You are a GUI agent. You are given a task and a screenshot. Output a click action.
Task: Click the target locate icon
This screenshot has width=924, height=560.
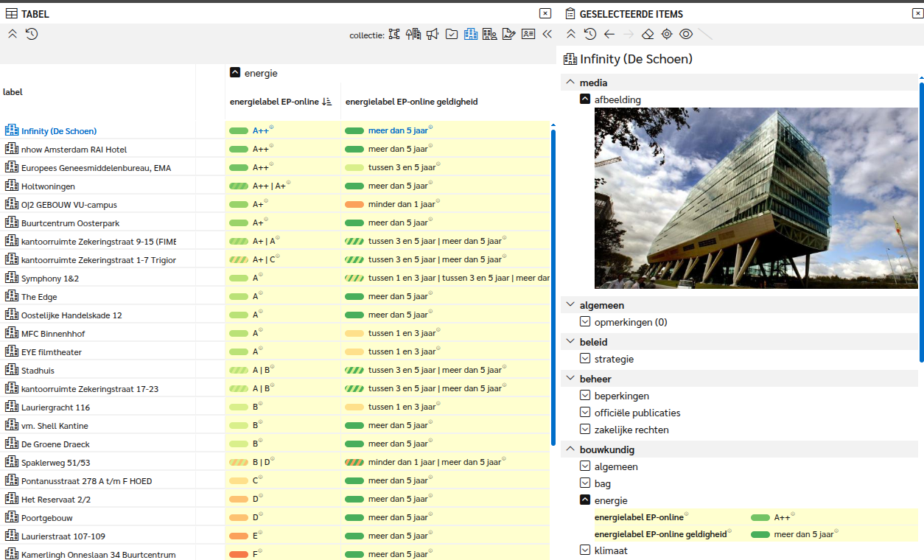(x=666, y=34)
